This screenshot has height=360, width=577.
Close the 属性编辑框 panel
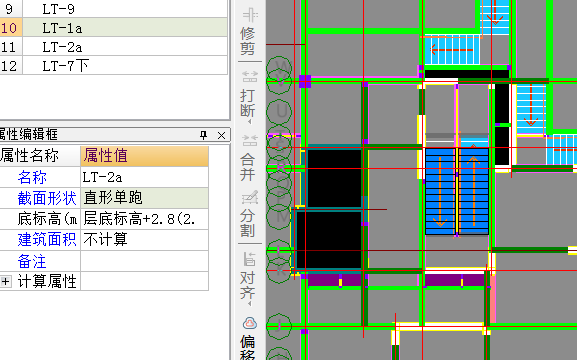click(x=221, y=135)
